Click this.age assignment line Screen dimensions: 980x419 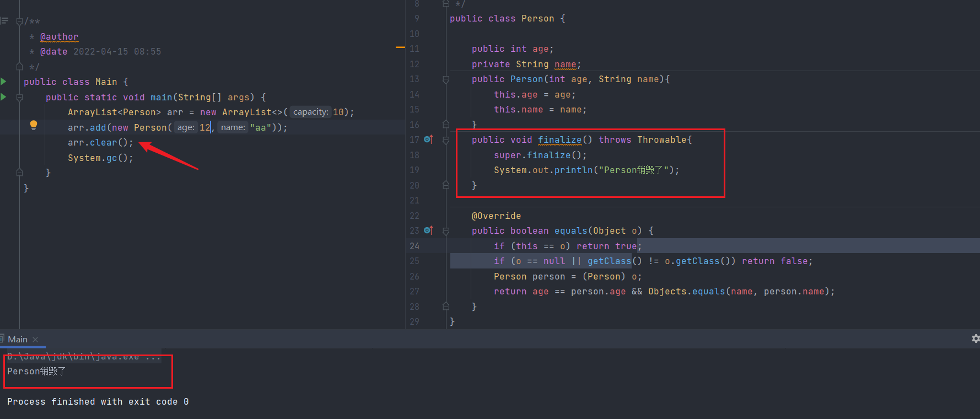click(x=535, y=95)
